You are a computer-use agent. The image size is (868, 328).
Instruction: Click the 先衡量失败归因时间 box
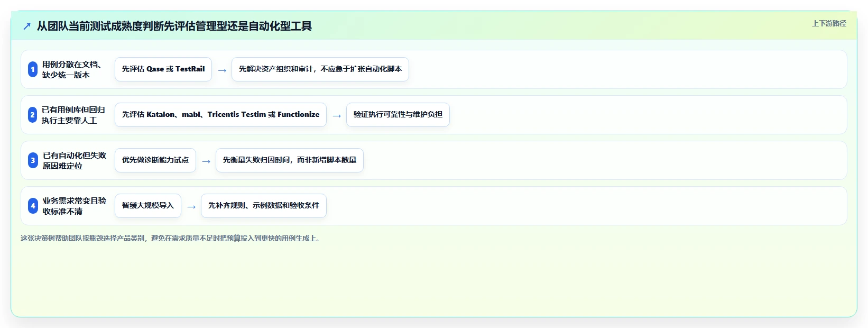[x=290, y=160]
